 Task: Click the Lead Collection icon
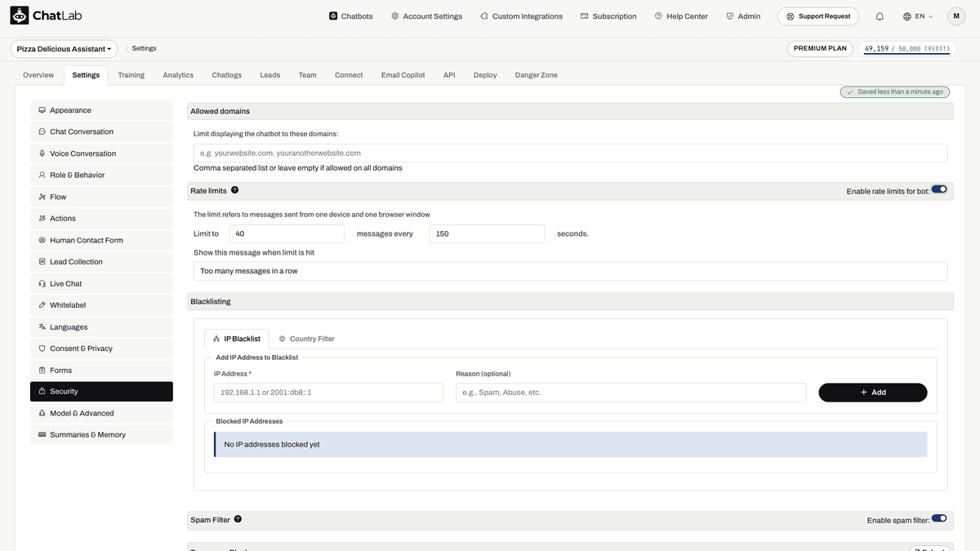click(42, 262)
